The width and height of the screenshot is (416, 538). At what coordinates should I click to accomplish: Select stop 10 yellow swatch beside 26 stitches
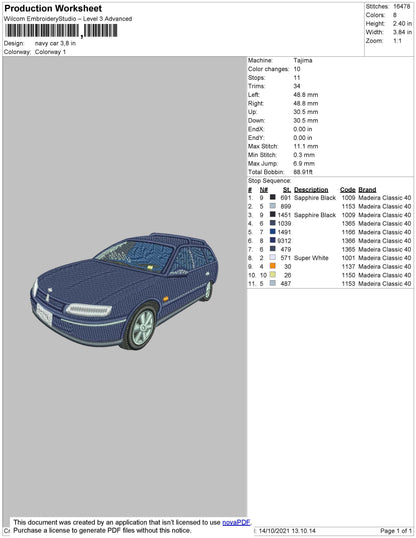[273, 274]
